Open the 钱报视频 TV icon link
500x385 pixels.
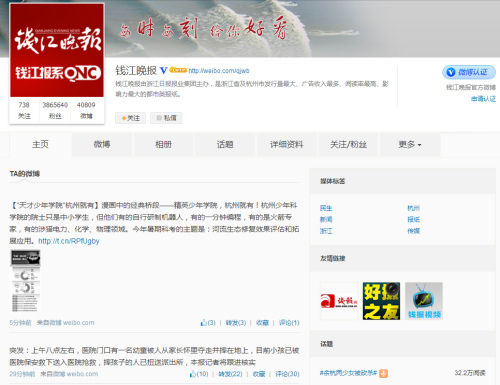pos(424,301)
